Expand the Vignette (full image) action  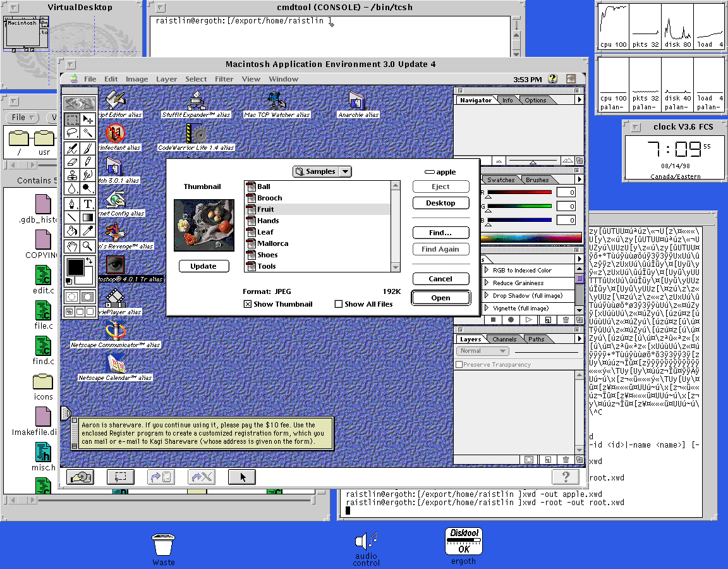point(487,308)
